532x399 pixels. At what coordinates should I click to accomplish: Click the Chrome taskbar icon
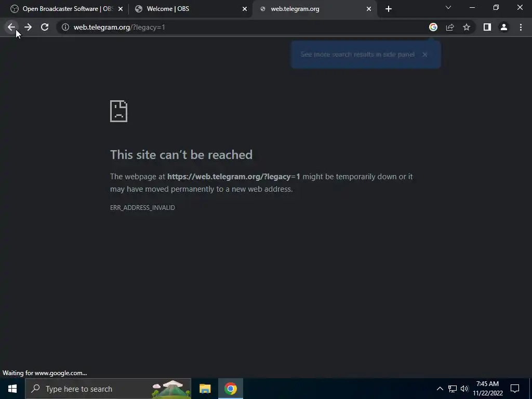230,389
